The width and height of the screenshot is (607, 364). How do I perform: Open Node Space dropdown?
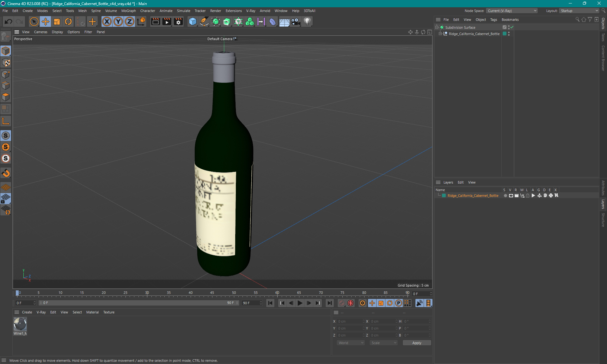click(512, 11)
